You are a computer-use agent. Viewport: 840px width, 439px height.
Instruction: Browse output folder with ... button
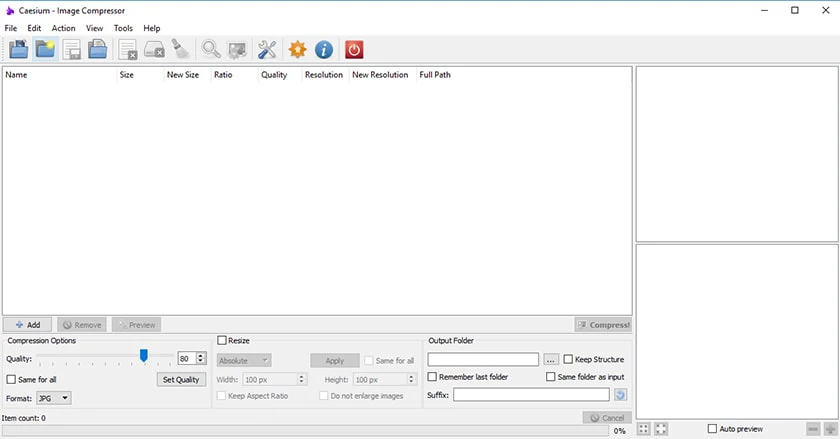coord(551,359)
